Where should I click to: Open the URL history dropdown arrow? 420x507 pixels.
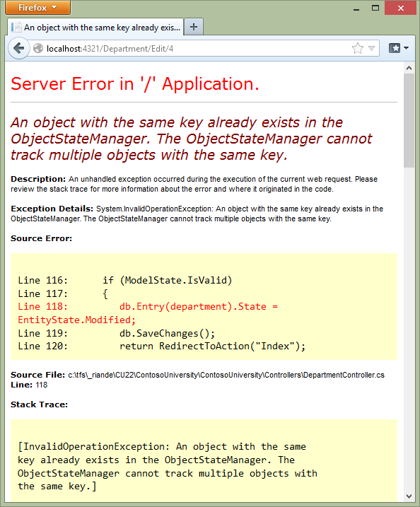click(371, 49)
